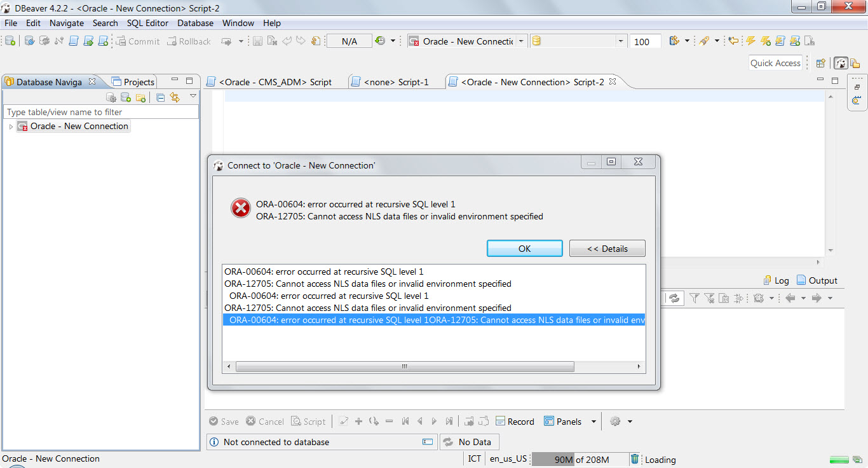This screenshot has height=468, width=868.
Task: Open the SQL Editor menu
Action: click(x=147, y=23)
